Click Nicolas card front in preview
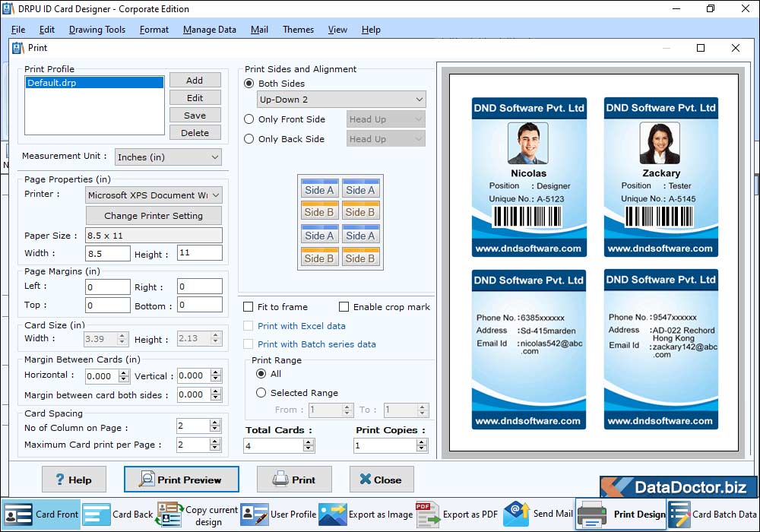760x532 pixels. (529, 177)
